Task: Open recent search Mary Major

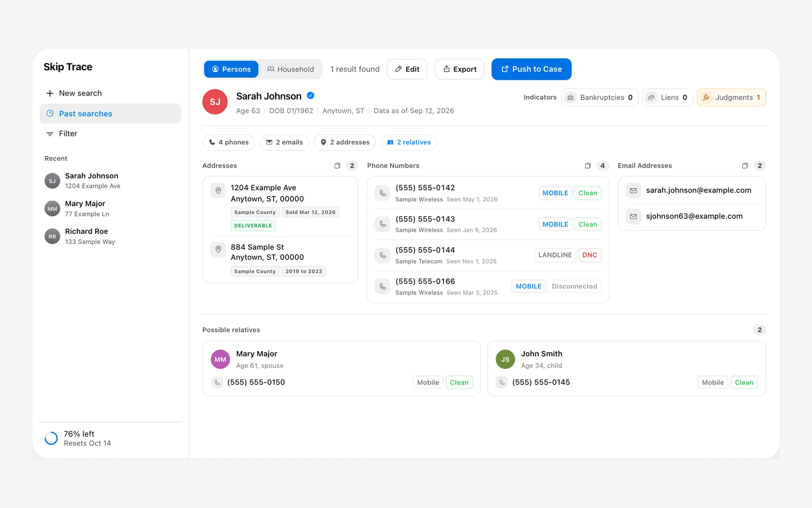Action: tap(110, 209)
